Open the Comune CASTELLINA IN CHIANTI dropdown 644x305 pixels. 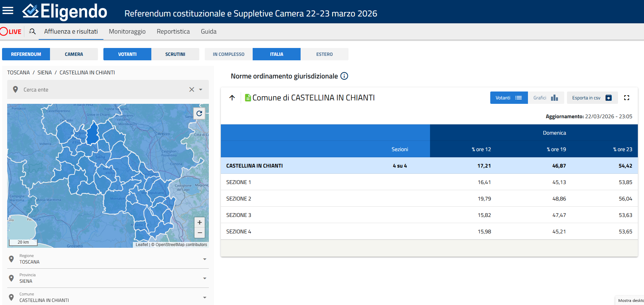pos(204,297)
